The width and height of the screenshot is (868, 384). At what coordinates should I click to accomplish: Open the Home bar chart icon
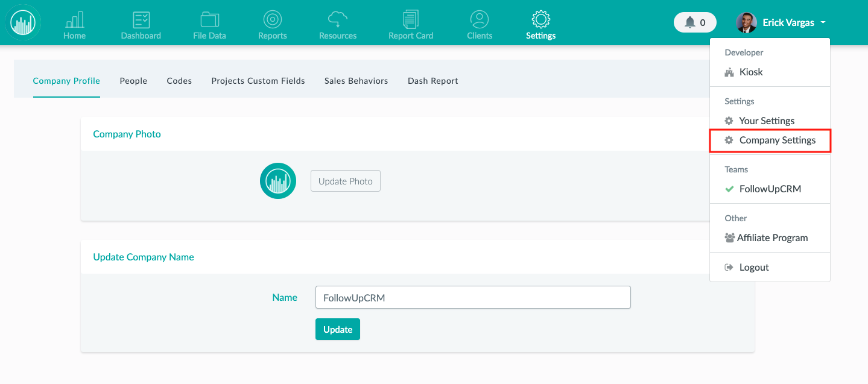click(75, 20)
